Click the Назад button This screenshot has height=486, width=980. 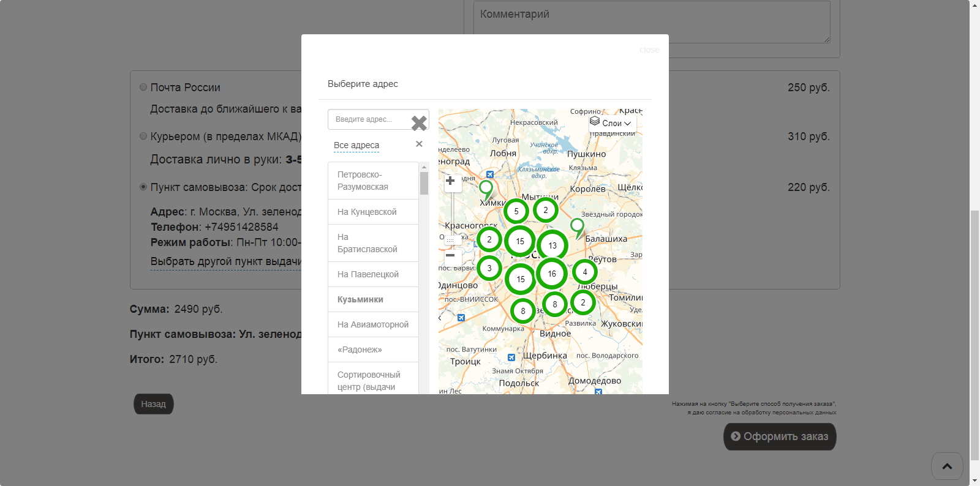[154, 404]
